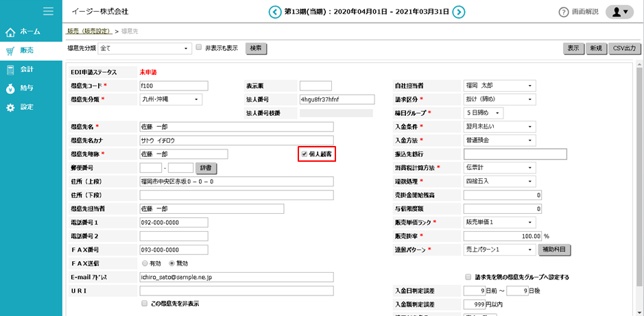Image resolution: width=644 pixels, height=316 pixels.
Task: Expand the 自社担当者 dropdown
Action: point(499,86)
